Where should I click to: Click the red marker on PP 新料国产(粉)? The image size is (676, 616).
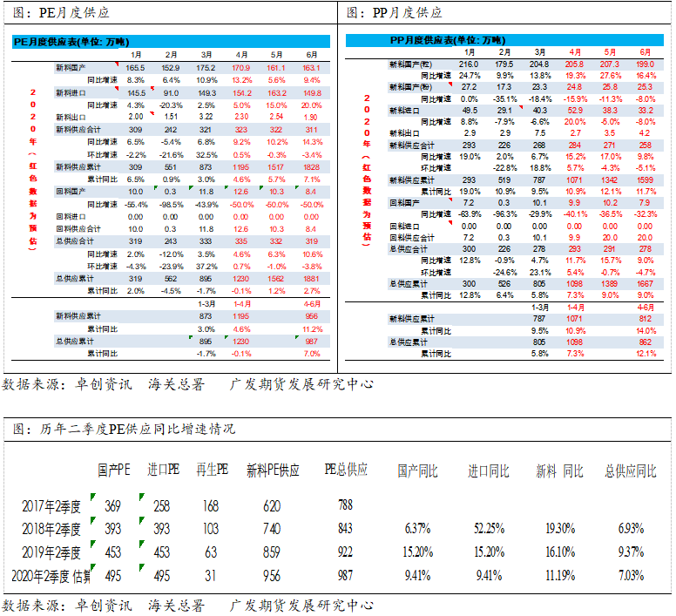coord(450,85)
